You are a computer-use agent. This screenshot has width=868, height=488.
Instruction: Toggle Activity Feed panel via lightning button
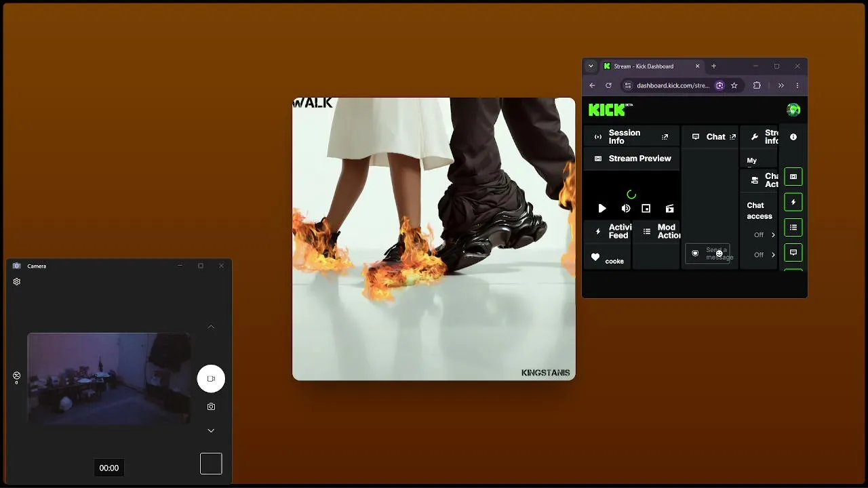793,202
